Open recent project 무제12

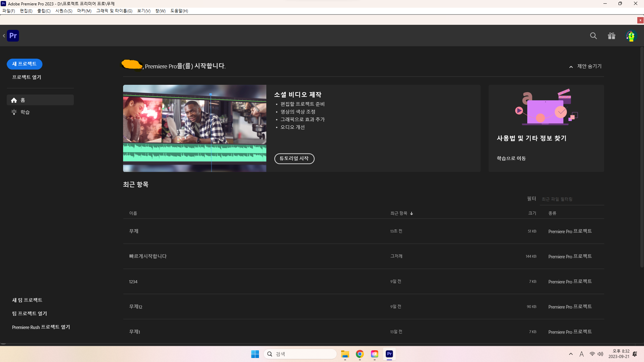tap(364, 307)
